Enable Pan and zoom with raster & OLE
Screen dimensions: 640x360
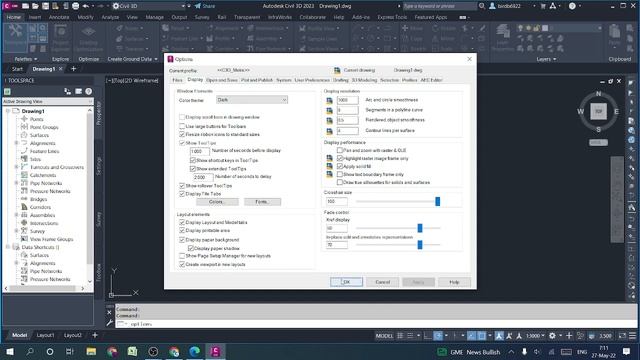coord(340,150)
